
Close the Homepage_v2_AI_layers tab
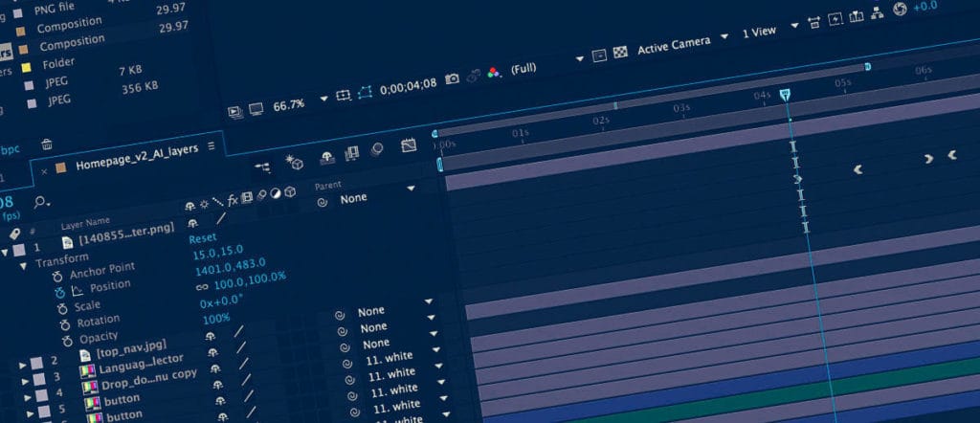pos(44,171)
